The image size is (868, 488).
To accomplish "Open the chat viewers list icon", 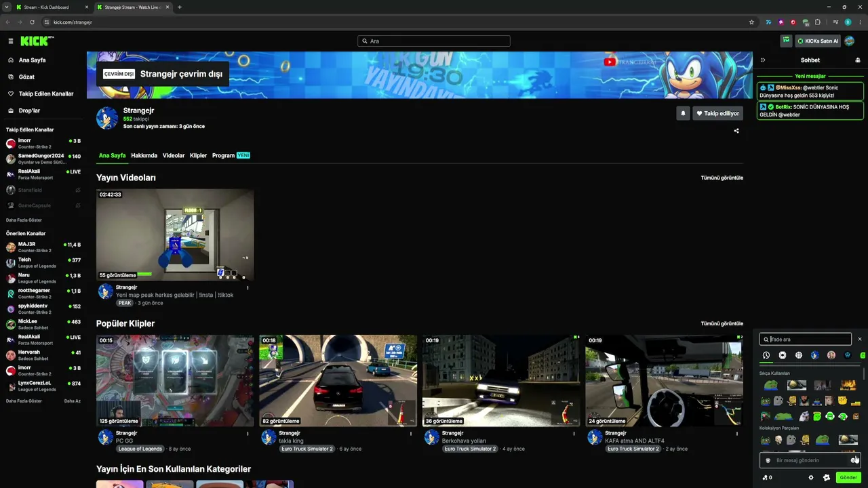I will point(858,60).
